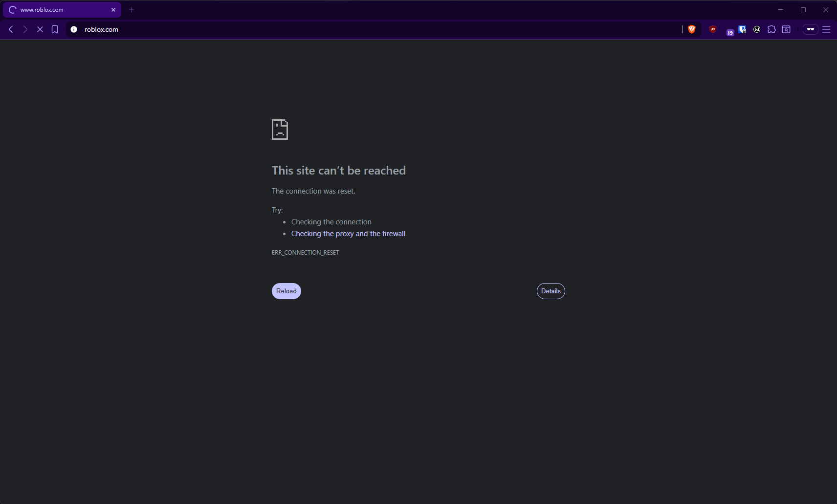Maximize the browser window
This screenshot has width=837, height=504.
803,10
